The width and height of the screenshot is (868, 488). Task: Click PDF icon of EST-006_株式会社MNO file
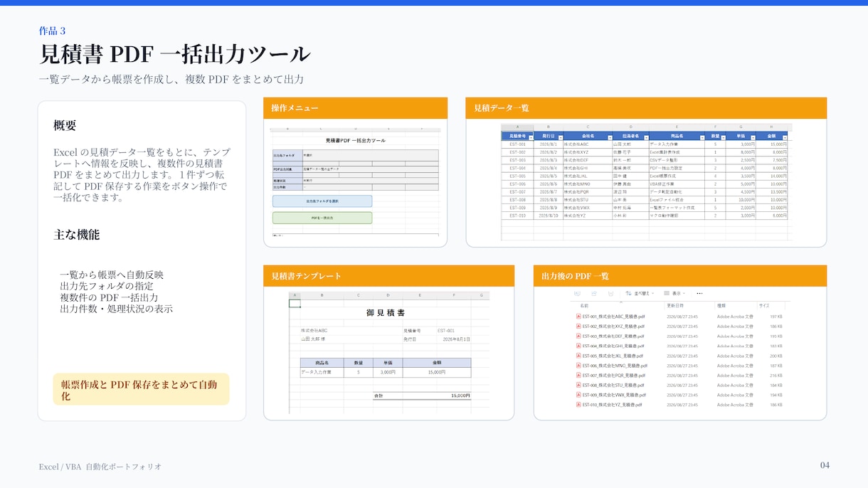point(578,366)
